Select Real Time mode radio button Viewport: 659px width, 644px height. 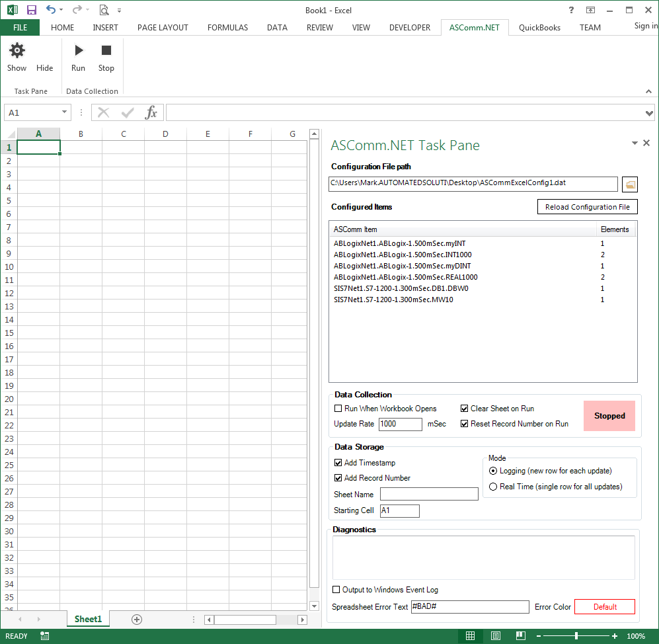pyautogui.click(x=493, y=487)
